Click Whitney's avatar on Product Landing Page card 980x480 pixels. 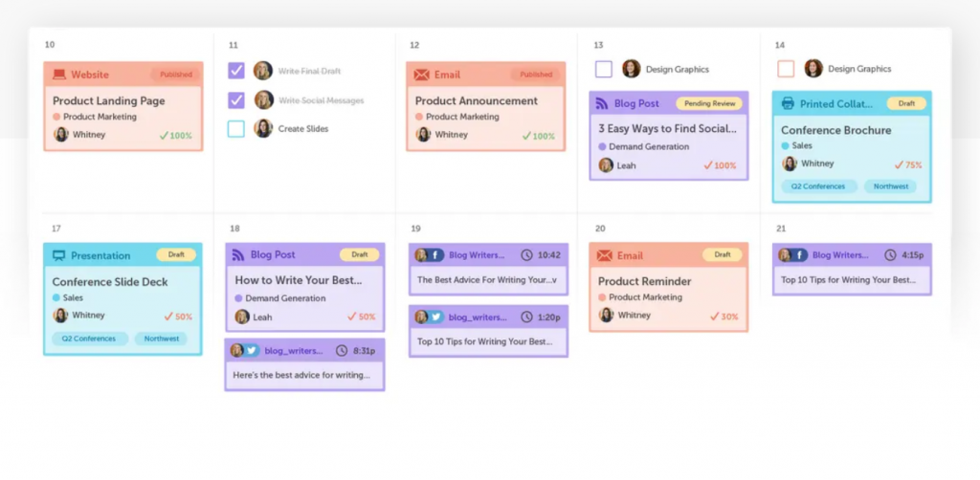click(x=61, y=134)
